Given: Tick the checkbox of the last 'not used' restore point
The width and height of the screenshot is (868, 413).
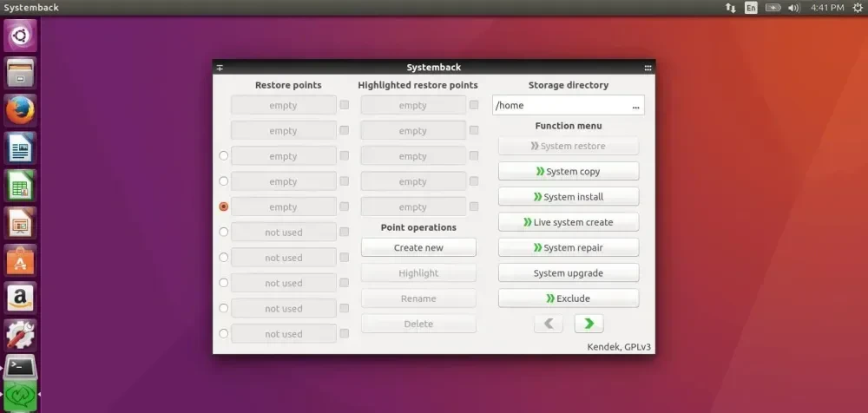Looking at the screenshot, I should [x=345, y=334].
